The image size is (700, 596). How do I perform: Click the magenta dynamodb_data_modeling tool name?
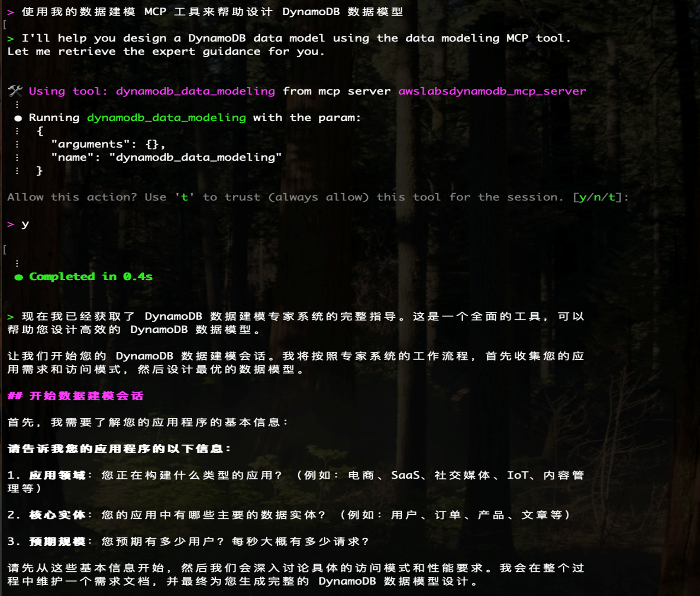pos(195,91)
